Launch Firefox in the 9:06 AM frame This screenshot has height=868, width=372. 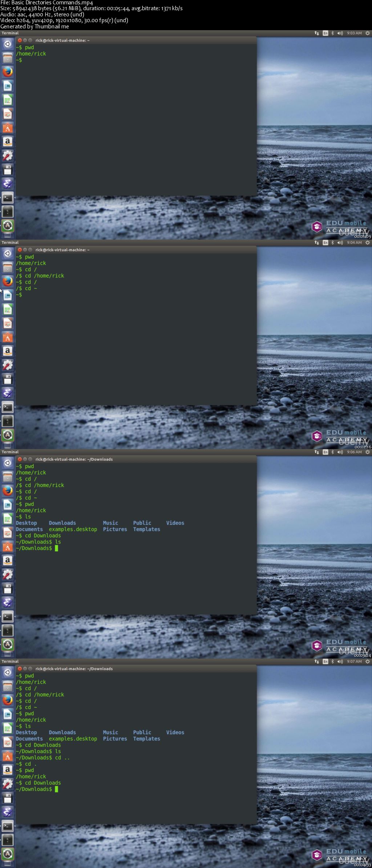(x=8, y=491)
